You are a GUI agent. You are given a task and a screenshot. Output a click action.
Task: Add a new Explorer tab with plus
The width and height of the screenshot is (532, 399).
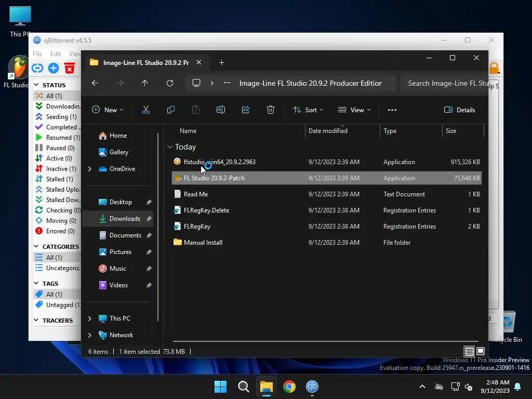pyautogui.click(x=221, y=63)
